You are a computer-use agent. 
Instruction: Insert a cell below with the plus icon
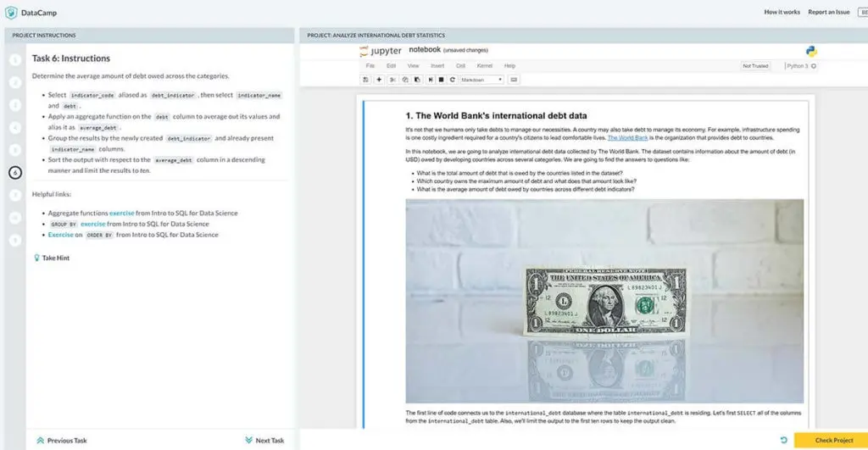tap(379, 80)
